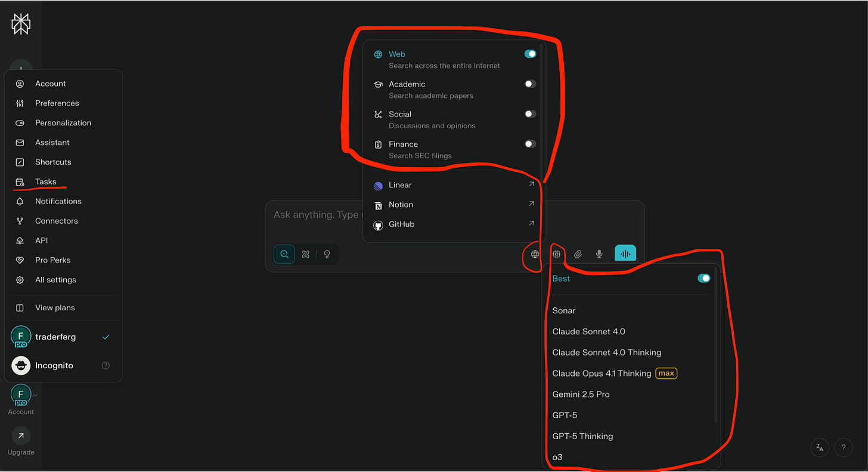This screenshot has width=868, height=472.
Task: Select the Research mode icon
Action: click(306, 254)
